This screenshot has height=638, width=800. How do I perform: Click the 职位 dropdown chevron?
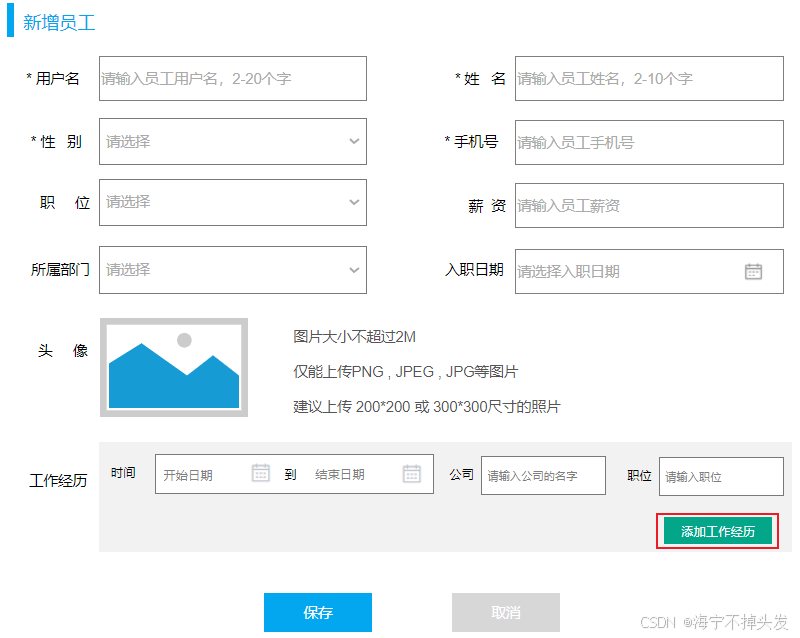pos(354,202)
